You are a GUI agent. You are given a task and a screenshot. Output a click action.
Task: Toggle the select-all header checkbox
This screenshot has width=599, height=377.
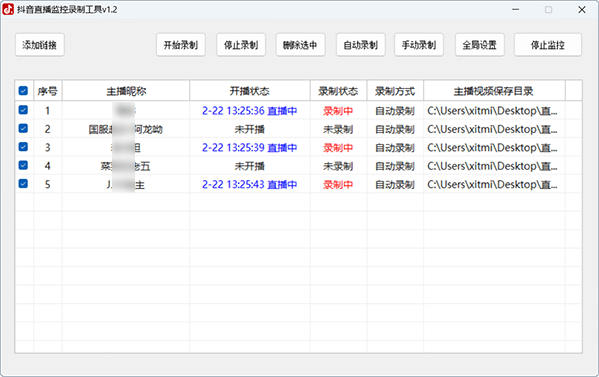tap(23, 91)
